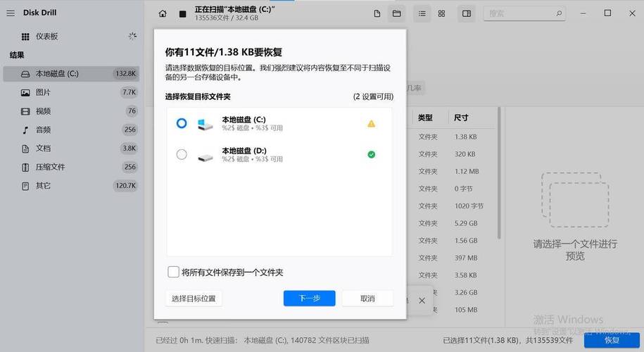Open 压缩文件 category in results
The image size is (644, 352).
click(72, 167)
